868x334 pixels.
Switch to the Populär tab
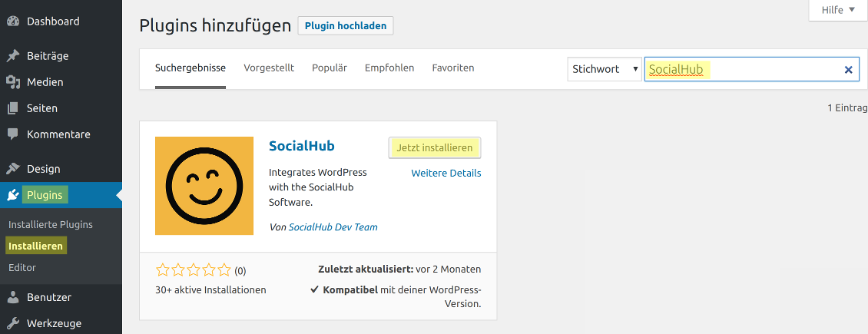click(330, 68)
